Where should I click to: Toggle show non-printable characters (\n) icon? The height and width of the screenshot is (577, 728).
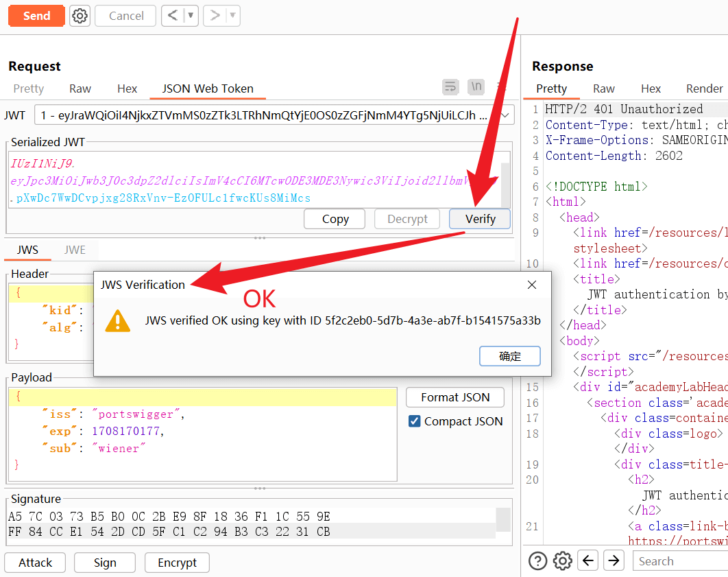[x=476, y=86]
